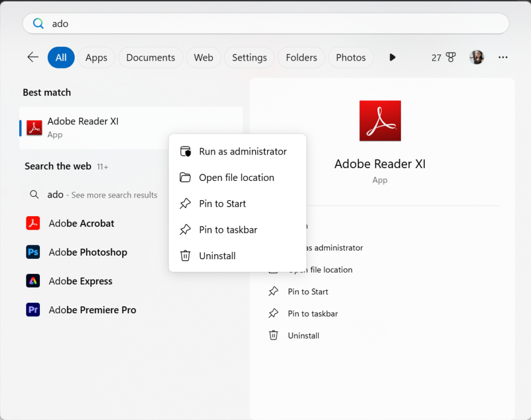Click 'as administrator' action in details pane
The height and width of the screenshot is (420, 531).
334,248
